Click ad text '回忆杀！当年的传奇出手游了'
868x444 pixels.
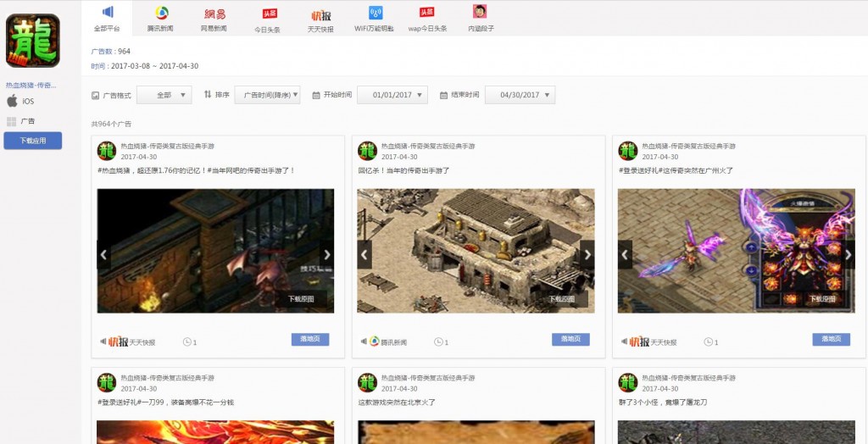pos(403,170)
